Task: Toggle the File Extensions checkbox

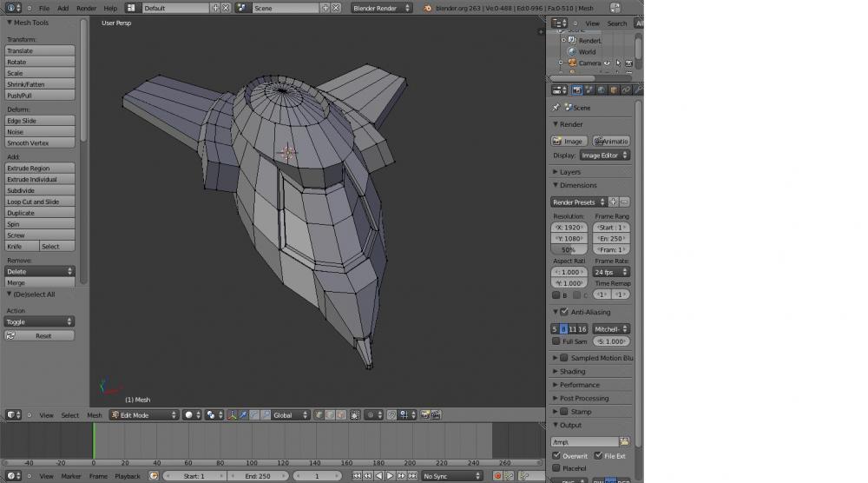Action: pyautogui.click(x=598, y=455)
